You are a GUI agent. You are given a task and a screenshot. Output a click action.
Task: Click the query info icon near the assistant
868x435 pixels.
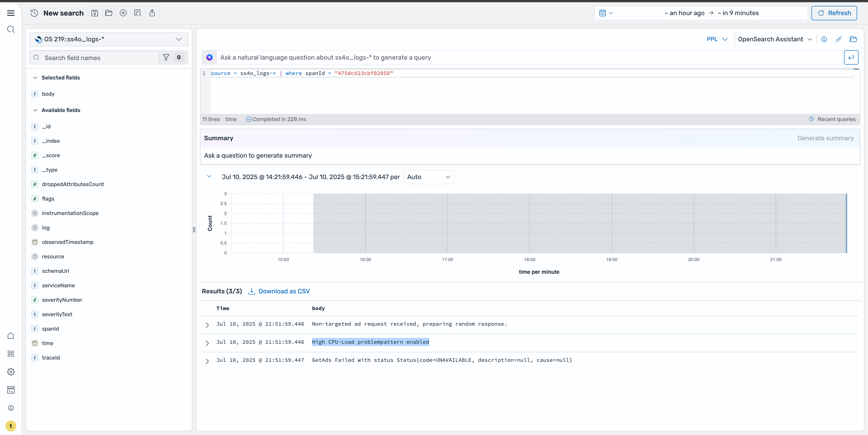tap(824, 39)
